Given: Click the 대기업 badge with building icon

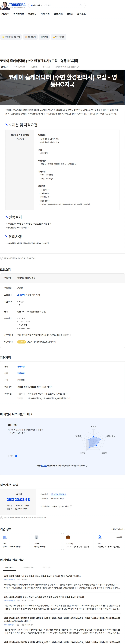Looking at the screenshot, I should (44, 37).
